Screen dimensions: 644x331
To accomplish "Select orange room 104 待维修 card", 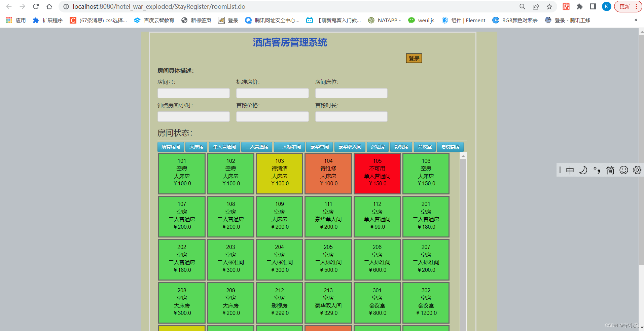I will click(328, 174).
